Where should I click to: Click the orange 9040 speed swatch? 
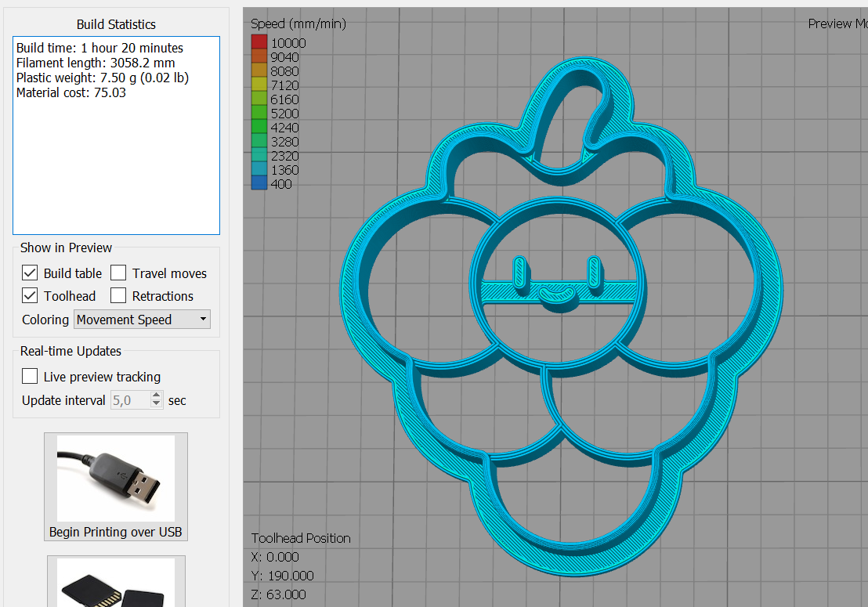259,56
